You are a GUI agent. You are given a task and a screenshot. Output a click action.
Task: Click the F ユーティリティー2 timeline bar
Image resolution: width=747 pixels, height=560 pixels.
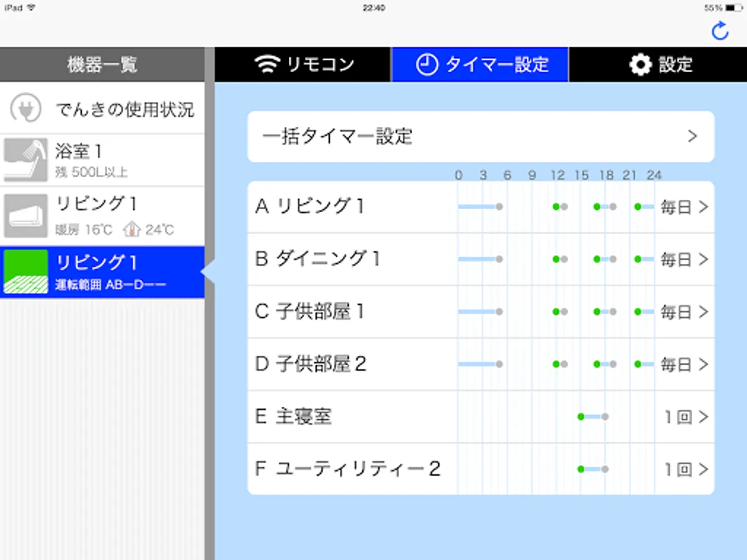coord(593,469)
